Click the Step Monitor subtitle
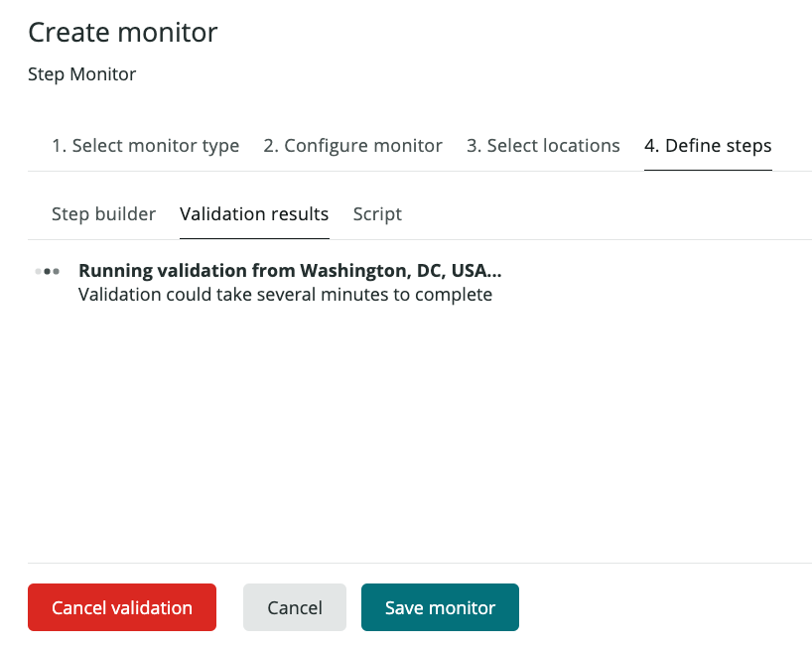The width and height of the screenshot is (812, 647). pos(81,73)
